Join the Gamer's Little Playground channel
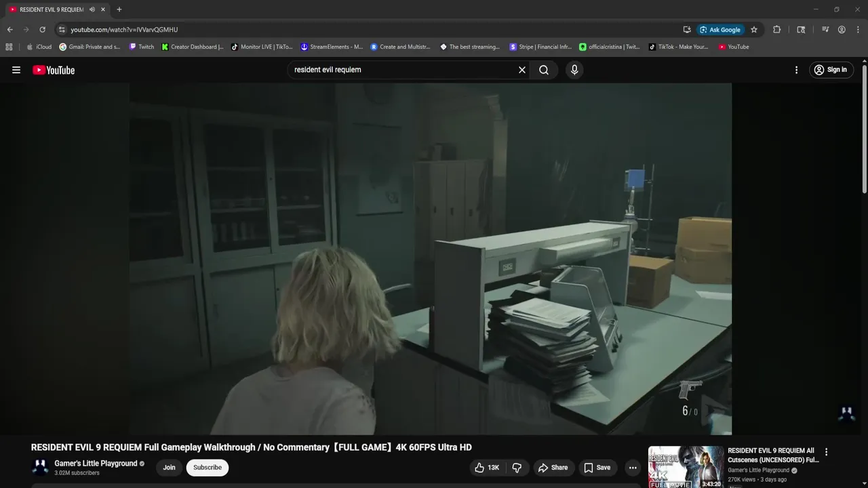This screenshot has height=488, width=868. pyautogui.click(x=169, y=468)
